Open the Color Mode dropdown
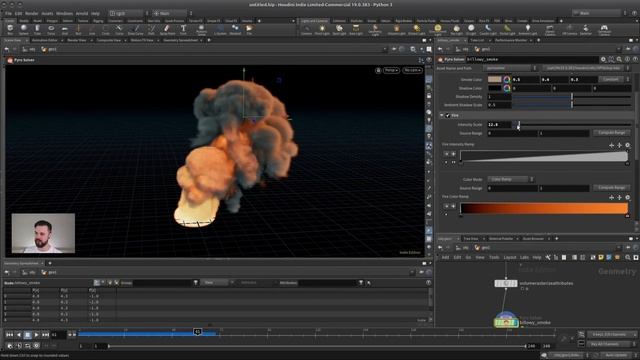 click(x=511, y=179)
